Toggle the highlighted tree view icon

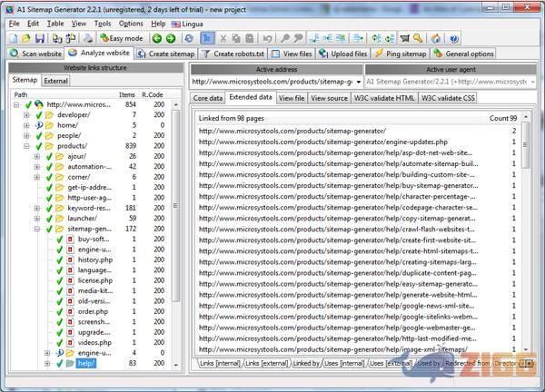207,38
